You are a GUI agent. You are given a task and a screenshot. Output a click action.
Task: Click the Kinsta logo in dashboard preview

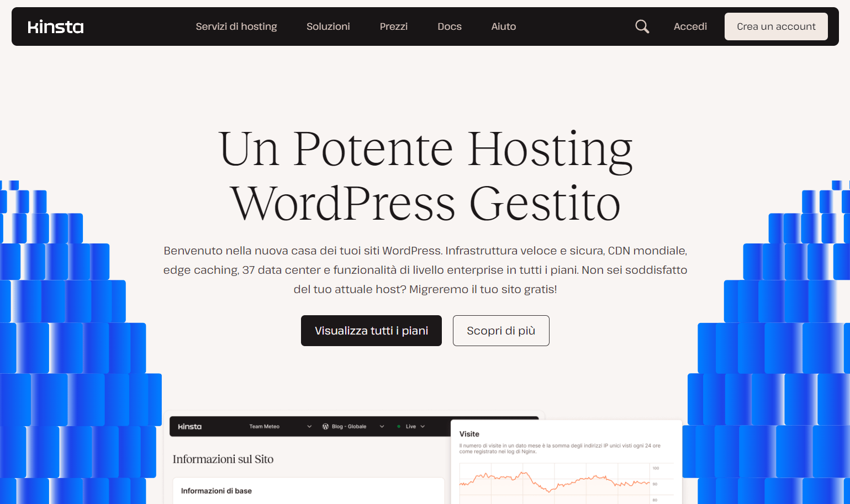click(x=189, y=427)
